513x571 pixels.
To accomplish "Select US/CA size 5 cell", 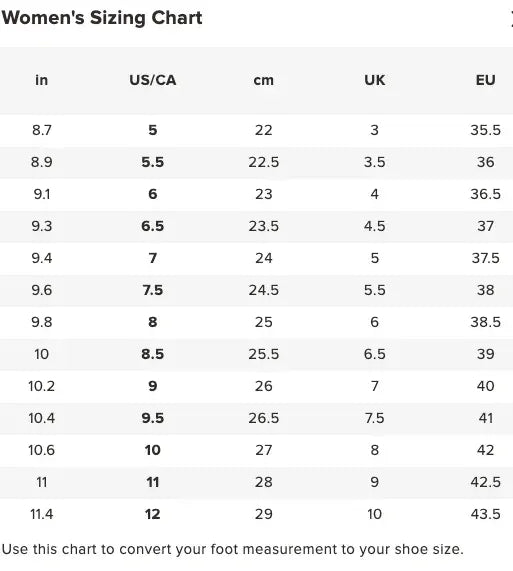I will coord(153,130).
